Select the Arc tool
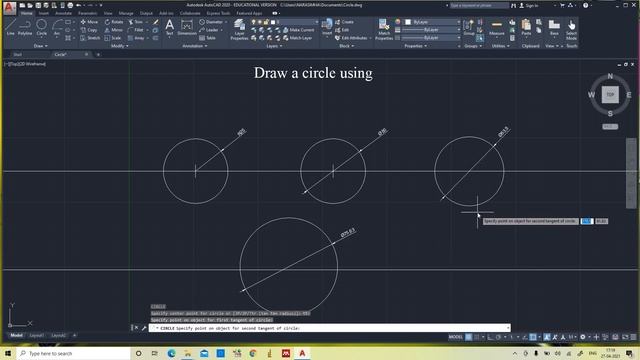The width and height of the screenshot is (640, 360). (57, 27)
